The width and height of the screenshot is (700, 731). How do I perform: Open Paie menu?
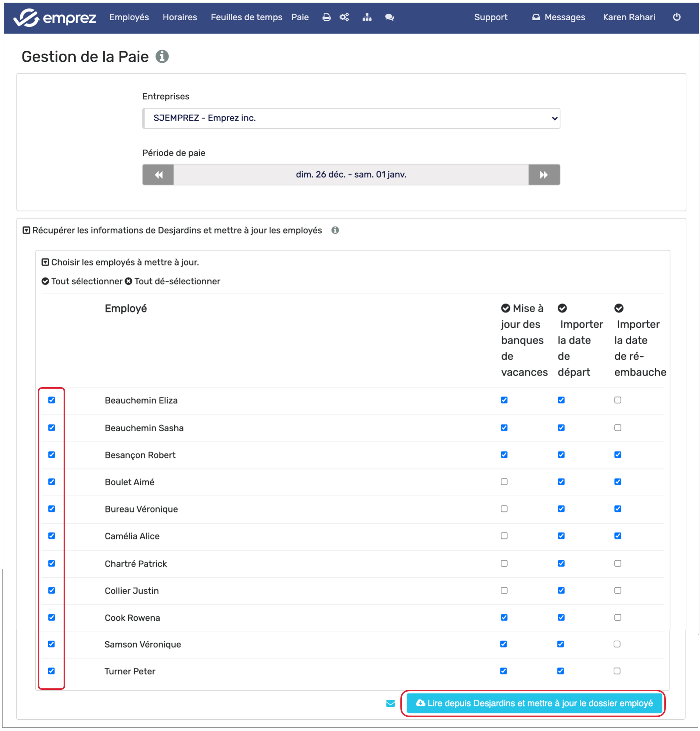(300, 17)
